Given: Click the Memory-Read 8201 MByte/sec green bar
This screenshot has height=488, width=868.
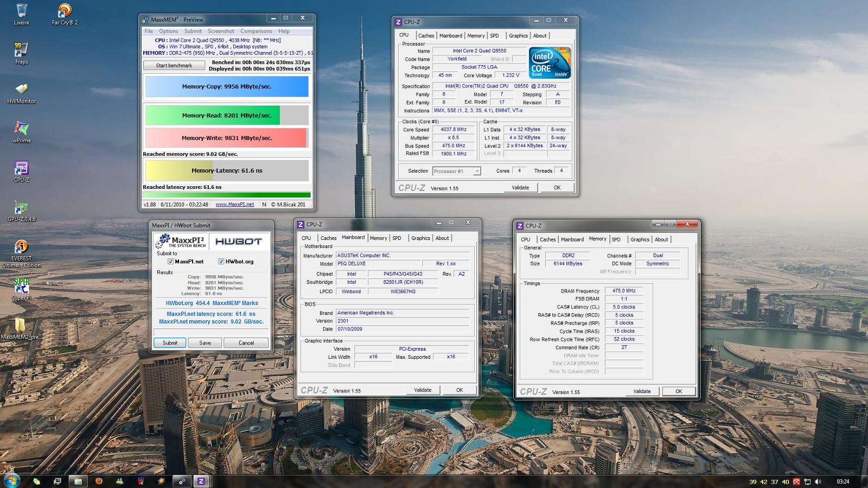Looking at the screenshot, I should point(227,116).
